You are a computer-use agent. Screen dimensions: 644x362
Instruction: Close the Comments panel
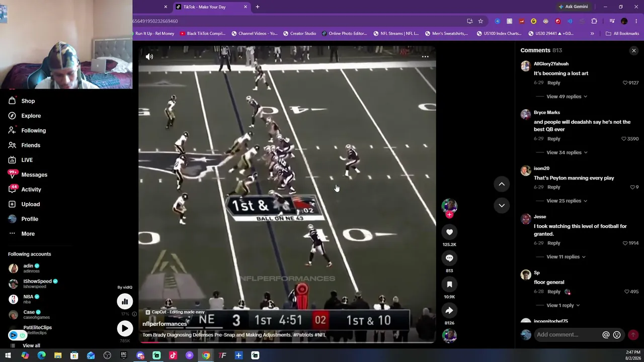pos(634,50)
